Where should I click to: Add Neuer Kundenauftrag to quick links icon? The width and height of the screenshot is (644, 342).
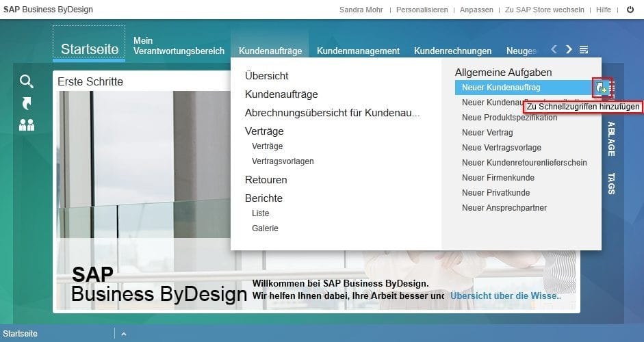[x=602, y=87]
